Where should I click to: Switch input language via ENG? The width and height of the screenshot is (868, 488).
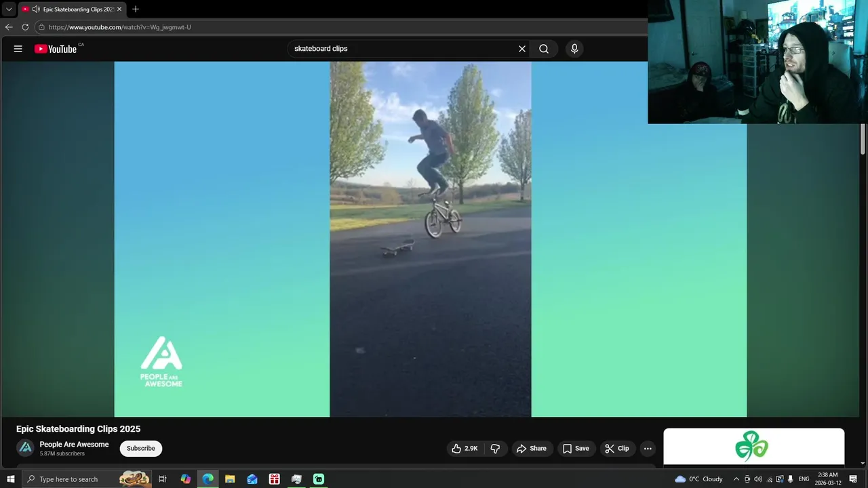804,479
